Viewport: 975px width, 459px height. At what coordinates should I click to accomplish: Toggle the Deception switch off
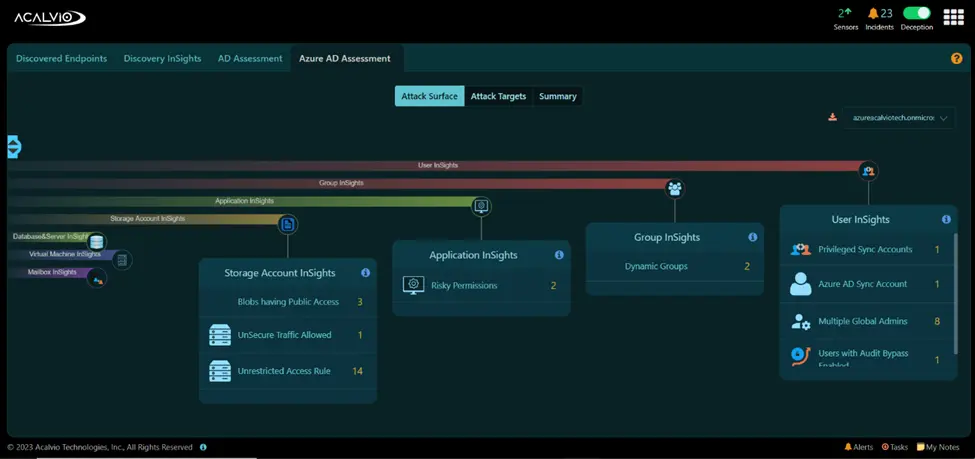pos(917,13)
